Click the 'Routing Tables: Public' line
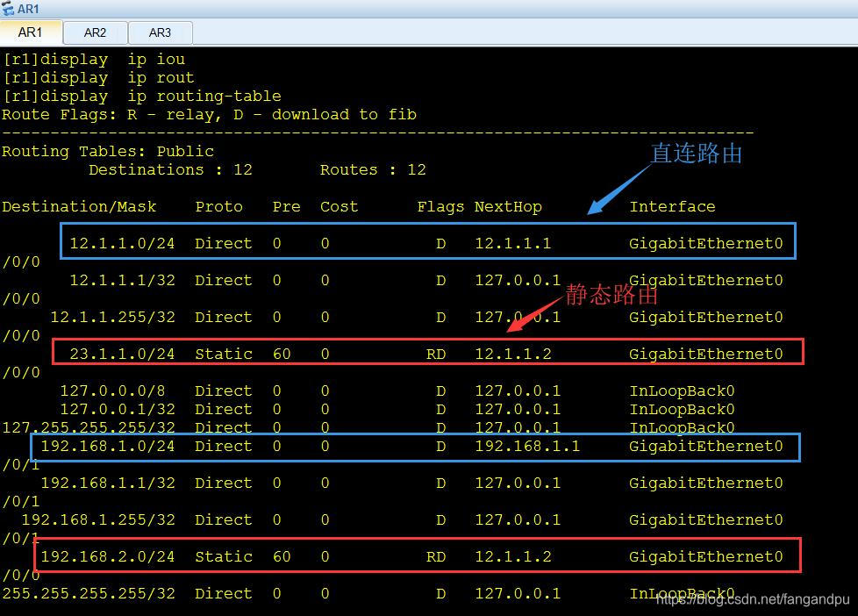This screenshot has height=616, width=858. click(x=108, y=151)
